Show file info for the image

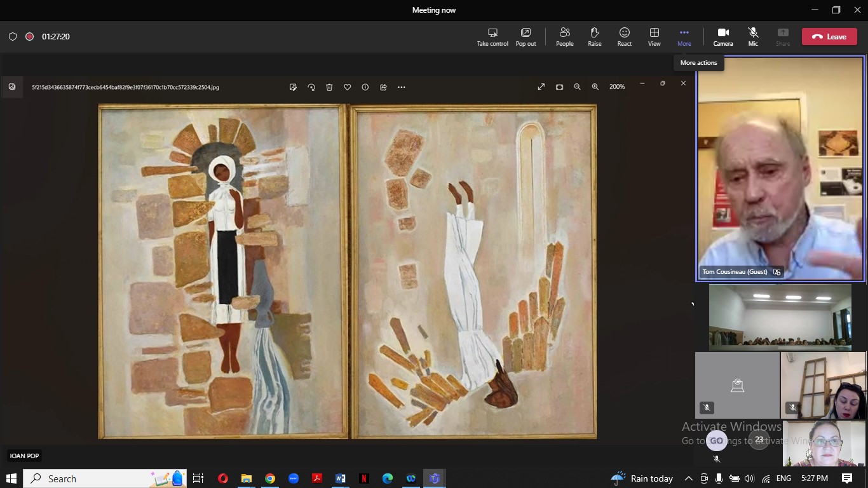365,87
